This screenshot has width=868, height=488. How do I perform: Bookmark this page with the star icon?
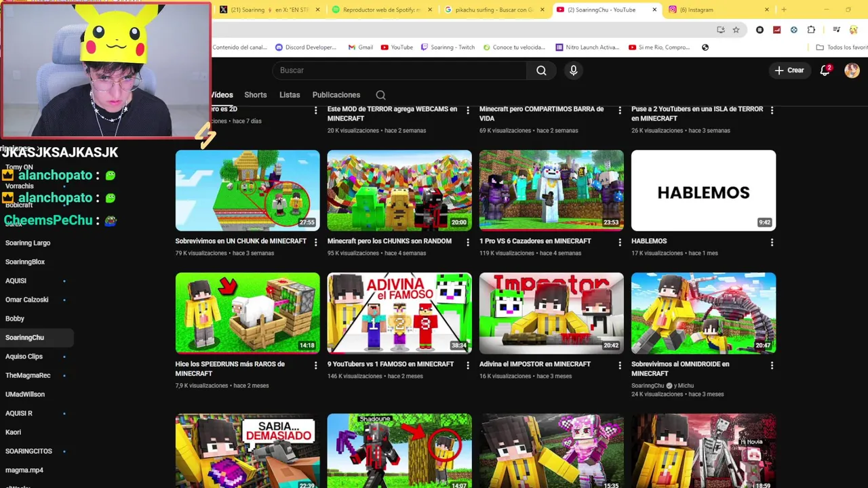736,30
